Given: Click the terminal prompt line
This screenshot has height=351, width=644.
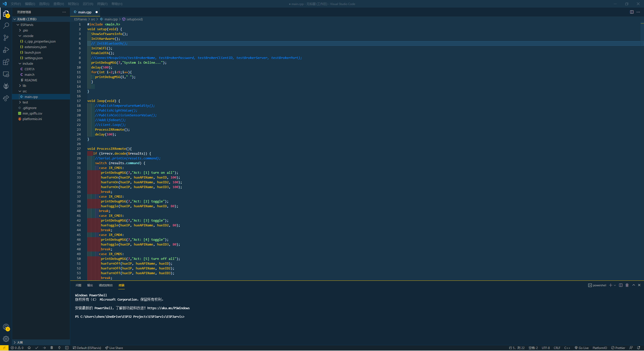Looking at the screenshot, I should pyautogui.click(x=130, y=317).
